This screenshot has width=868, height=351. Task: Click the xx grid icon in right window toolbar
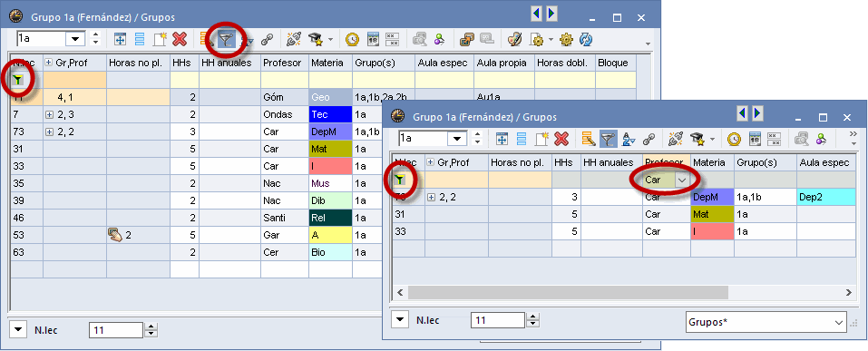(x=774, y=139)
